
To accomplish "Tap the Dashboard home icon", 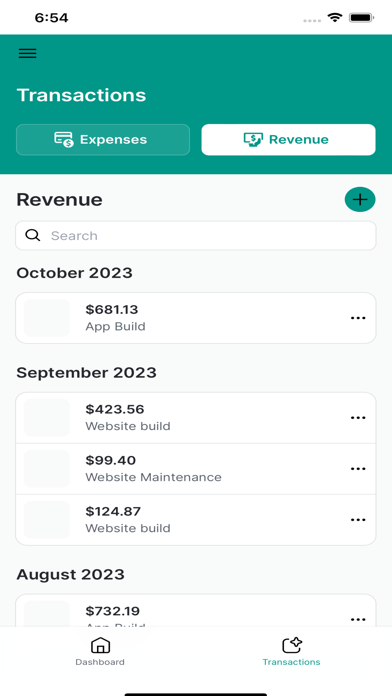I will pos(100,645).
